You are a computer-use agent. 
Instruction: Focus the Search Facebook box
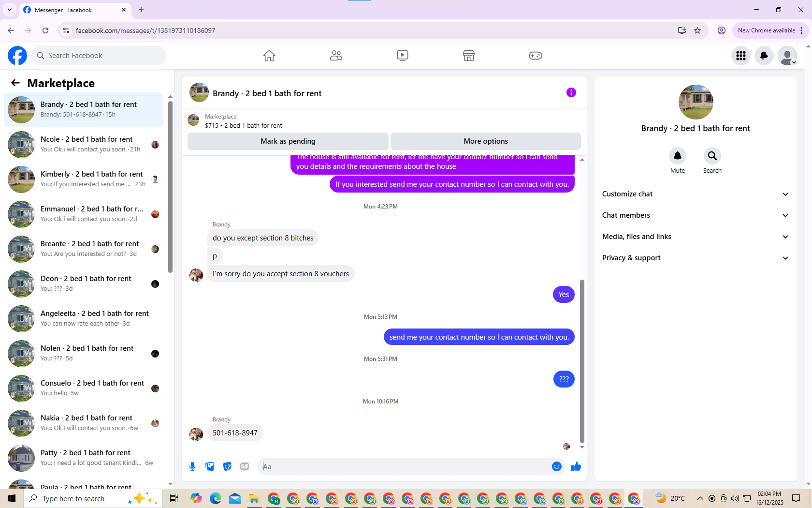coord(99,56)
